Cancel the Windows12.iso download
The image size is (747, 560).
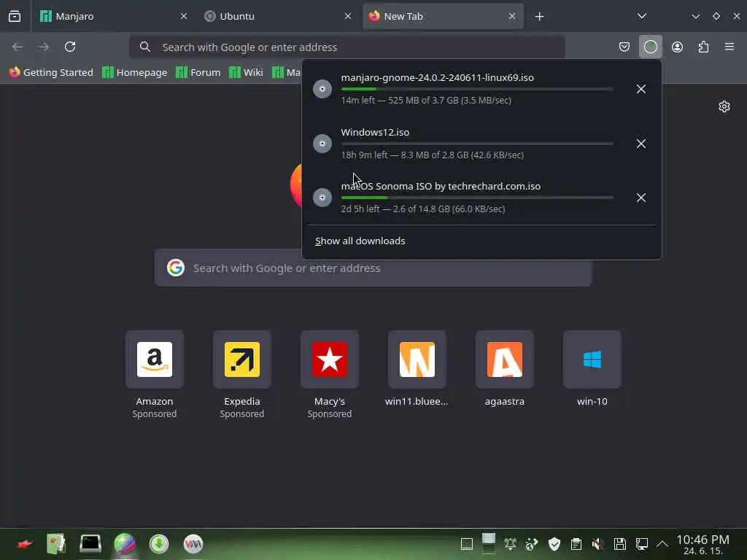point(641,144)
